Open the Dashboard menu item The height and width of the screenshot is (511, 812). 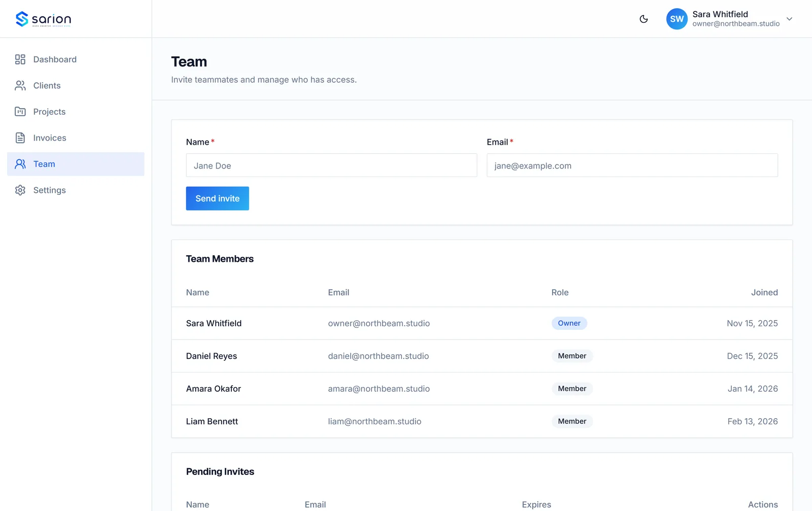coord(76,59)
